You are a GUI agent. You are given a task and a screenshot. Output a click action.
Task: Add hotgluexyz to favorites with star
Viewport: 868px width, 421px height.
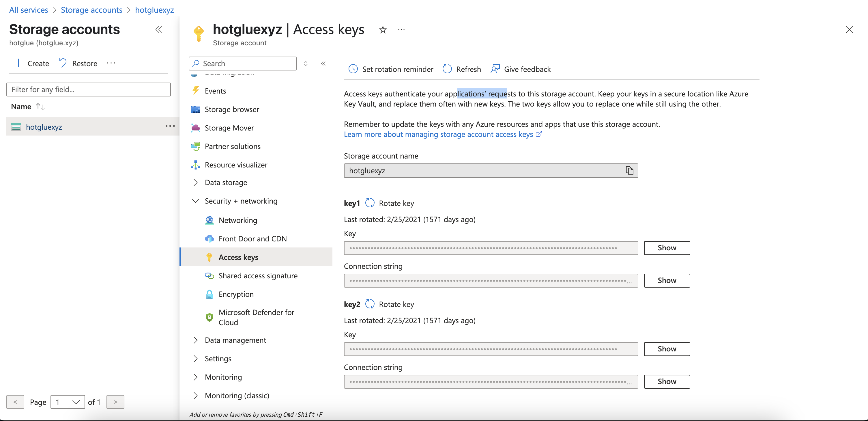pyautogui.click(x=382, y=30)
